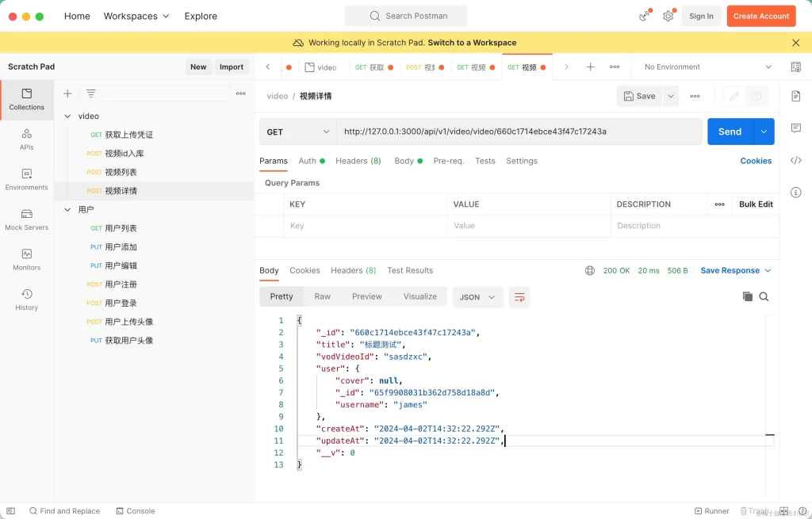Open the code snippet panel icon
Viewport: 812px width, 519px height.
click(x=795, y=160)
